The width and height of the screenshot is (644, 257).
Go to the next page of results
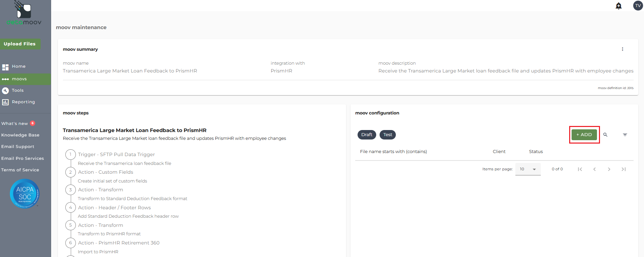(x=609, y=169)
